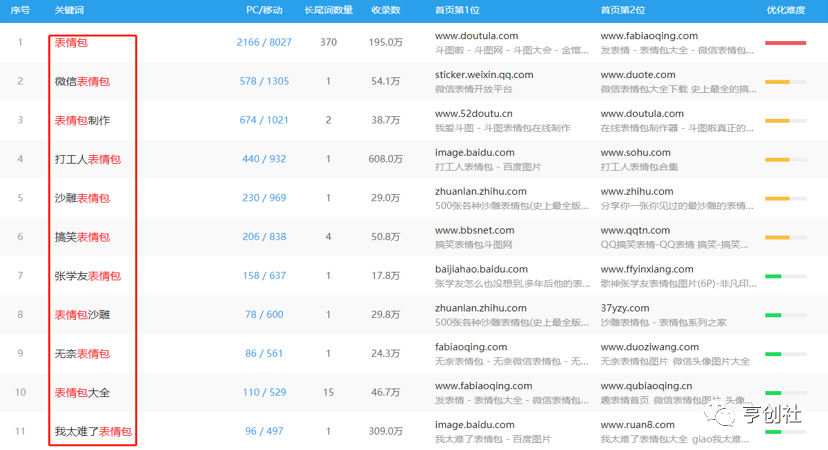Click the 优化难度 column header
Screen dimensions: 828x450
(786, 10)
